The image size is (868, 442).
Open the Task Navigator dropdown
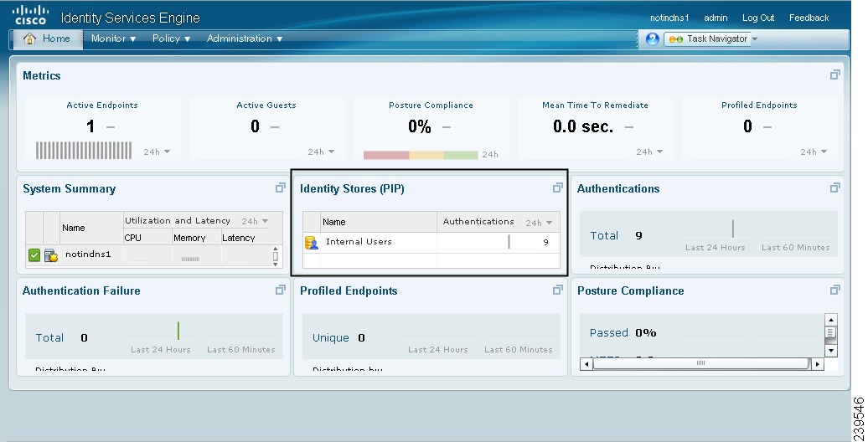[712, 39]
